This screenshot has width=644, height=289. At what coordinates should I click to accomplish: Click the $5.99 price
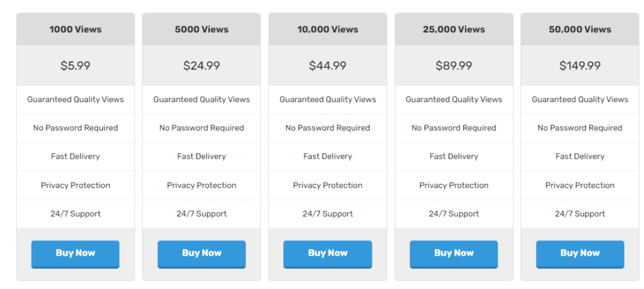click(75, 65)
